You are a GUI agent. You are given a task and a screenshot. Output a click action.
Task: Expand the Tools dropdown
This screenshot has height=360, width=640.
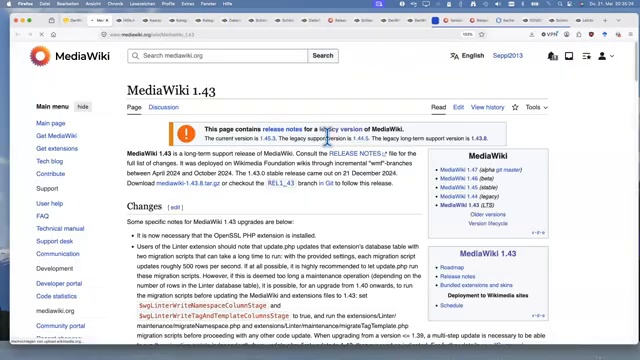coord(536,107)
